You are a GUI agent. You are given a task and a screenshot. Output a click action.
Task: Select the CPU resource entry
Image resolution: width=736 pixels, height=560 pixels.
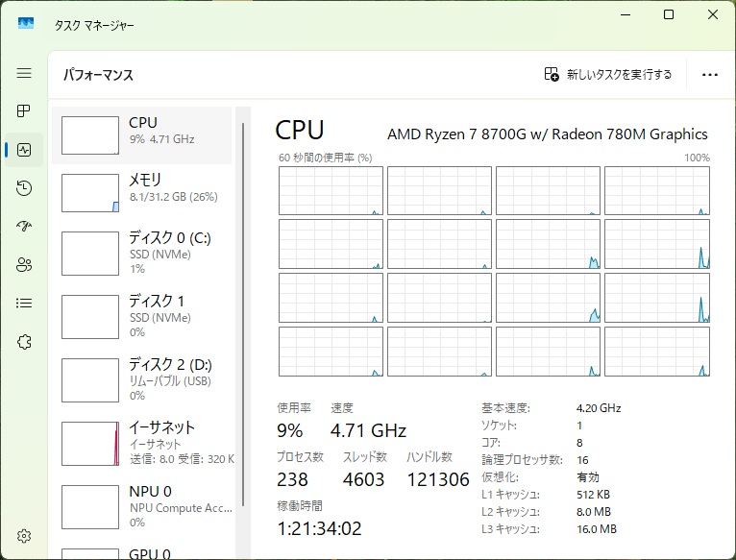[x=142, y=135]
